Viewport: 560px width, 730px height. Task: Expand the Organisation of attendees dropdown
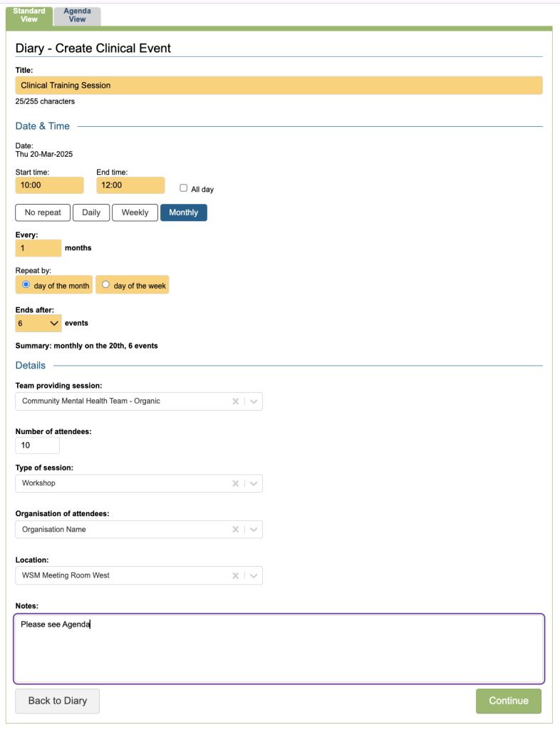click(x=254, y=530)
